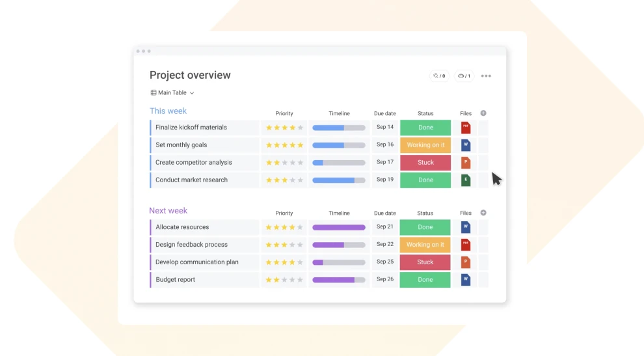Click Status column header in Next week

(425, 213)
